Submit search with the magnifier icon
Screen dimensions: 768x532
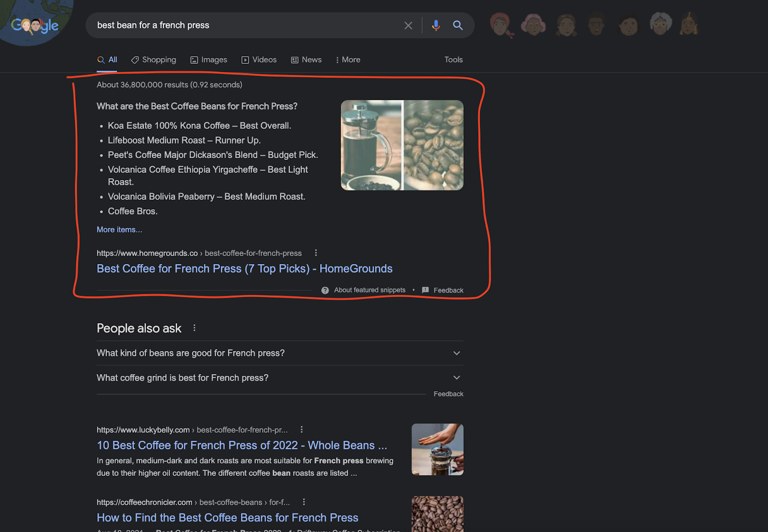tap(458, 25)
